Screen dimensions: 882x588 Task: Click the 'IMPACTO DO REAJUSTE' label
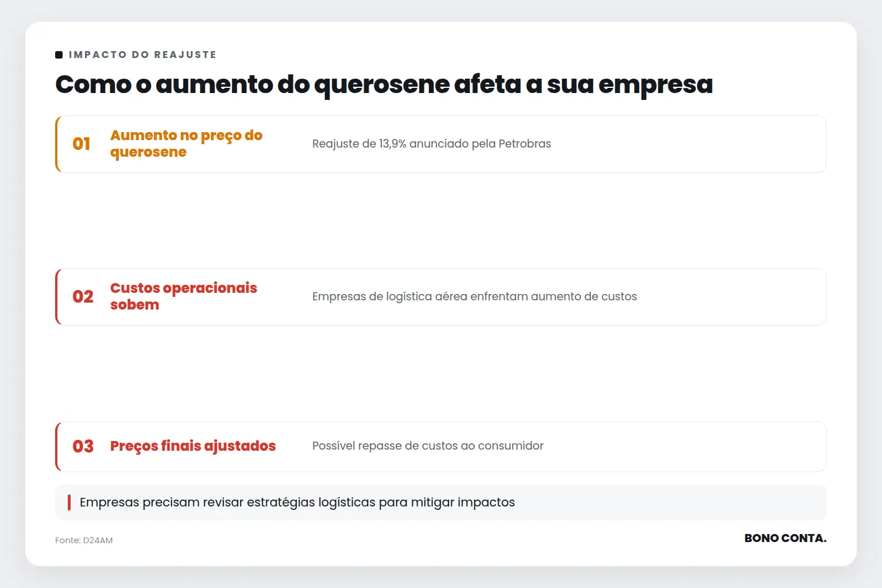[142, 55]
